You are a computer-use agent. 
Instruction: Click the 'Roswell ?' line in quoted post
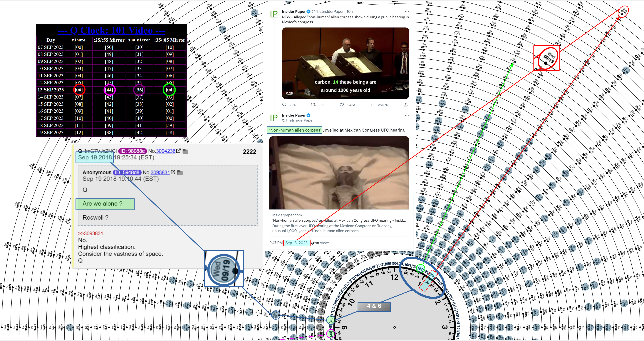click(x=95, y=218)
